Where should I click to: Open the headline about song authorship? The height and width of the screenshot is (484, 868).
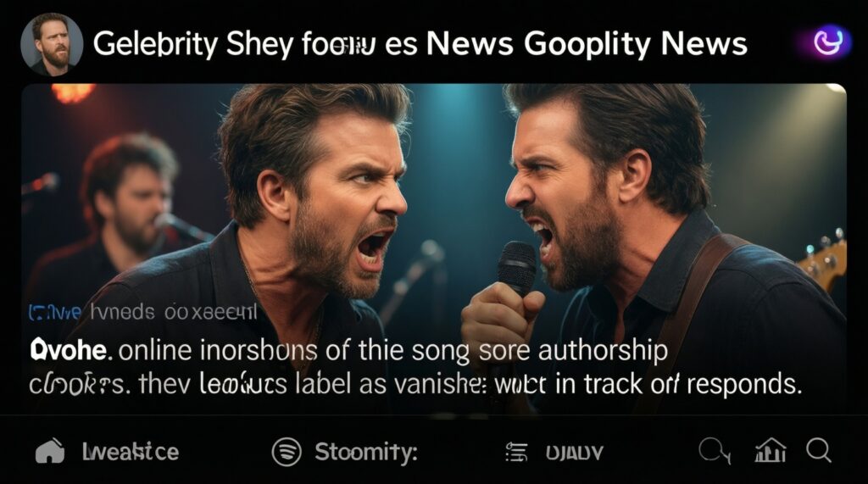[348, 351]
